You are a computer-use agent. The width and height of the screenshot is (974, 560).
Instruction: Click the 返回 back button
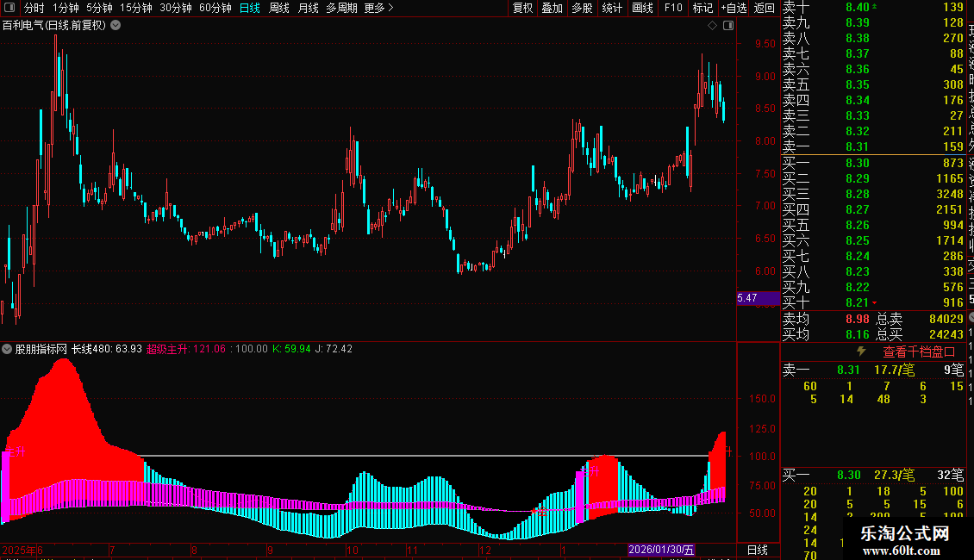(x=764, y=8)
